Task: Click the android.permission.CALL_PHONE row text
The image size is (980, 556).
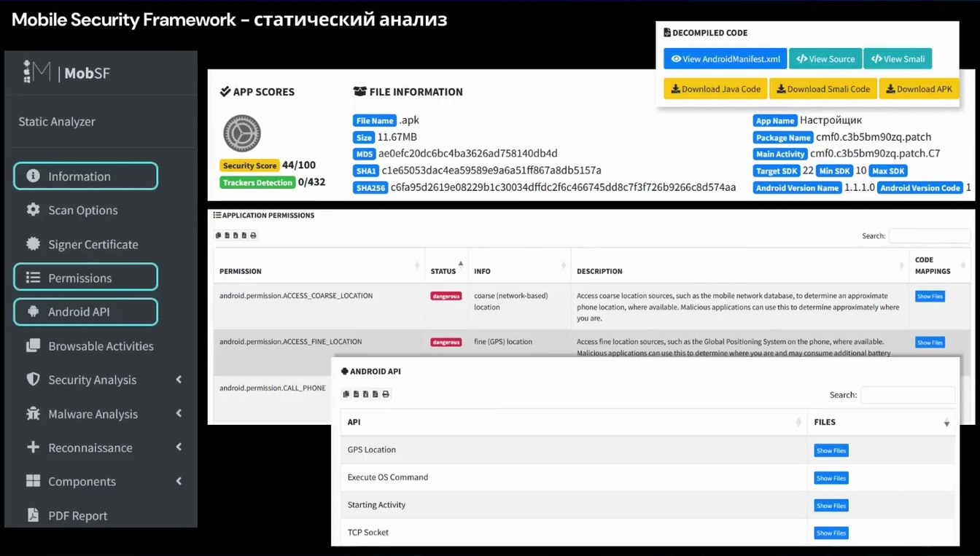Action: click(273, 388)
